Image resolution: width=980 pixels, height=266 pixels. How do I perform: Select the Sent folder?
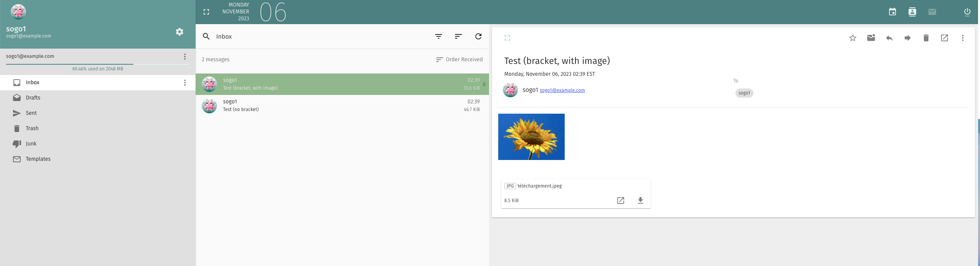31,113
